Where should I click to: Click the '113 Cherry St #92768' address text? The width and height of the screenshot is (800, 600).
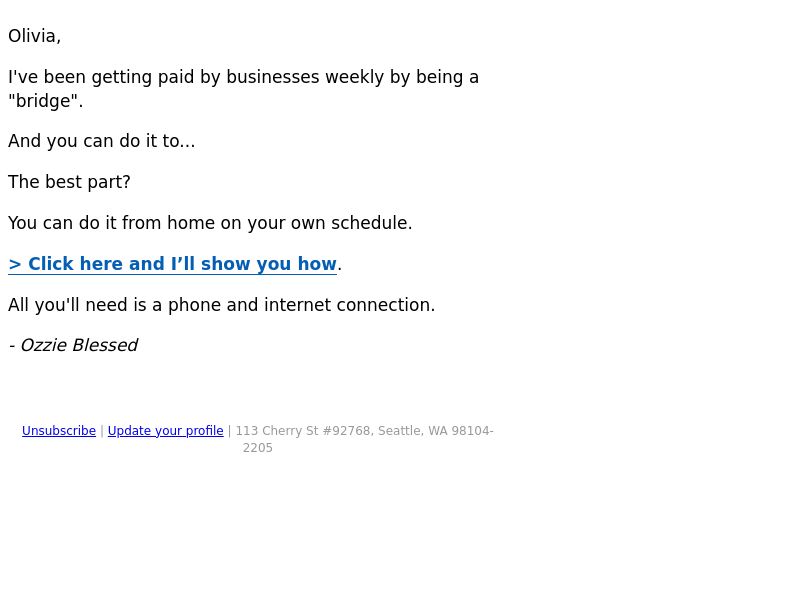303,431
